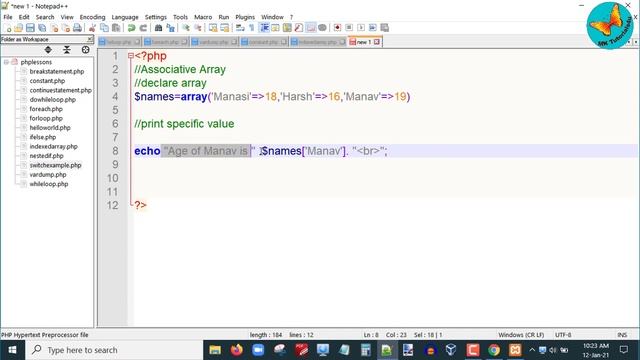Screen dimensions: 640x360
Task: Click the Windows (CR LF) status field
Action: pyautogui.click(x=521, y=335)
